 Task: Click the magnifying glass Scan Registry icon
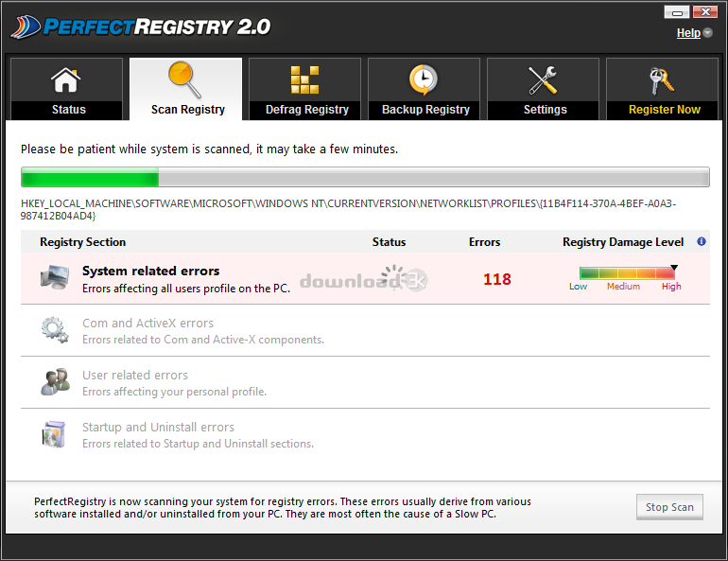(185, 79)
